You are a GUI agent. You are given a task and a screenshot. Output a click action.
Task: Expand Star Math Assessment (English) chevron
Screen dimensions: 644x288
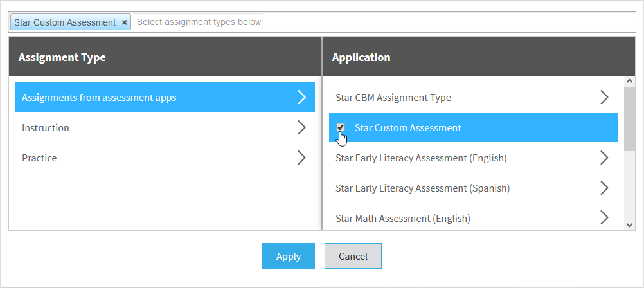click(604, 218)
